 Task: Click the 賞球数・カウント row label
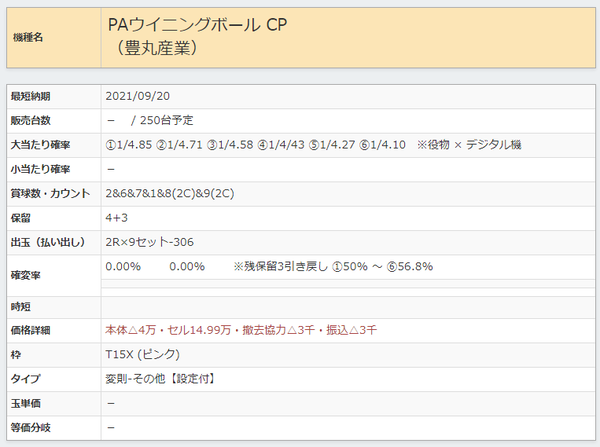50,194
